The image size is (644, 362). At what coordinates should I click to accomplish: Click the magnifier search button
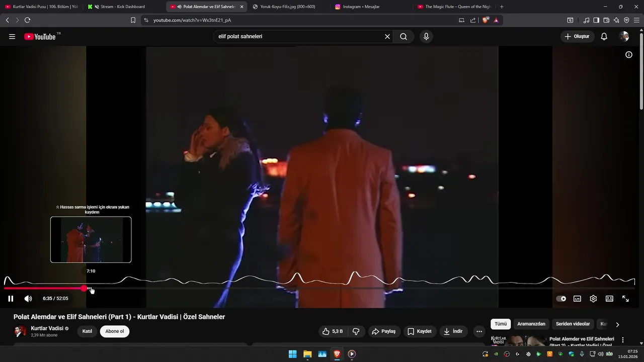pyautogui.click(x=404, y=37)
